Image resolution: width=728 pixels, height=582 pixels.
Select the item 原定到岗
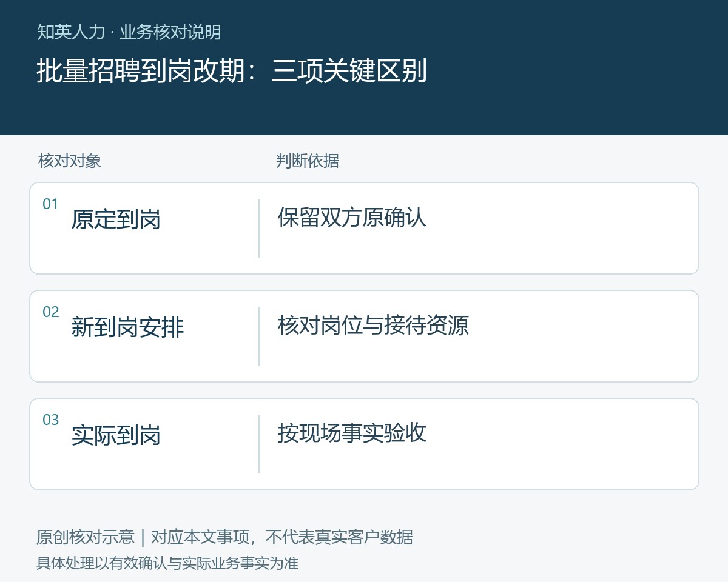coord(116,219)
